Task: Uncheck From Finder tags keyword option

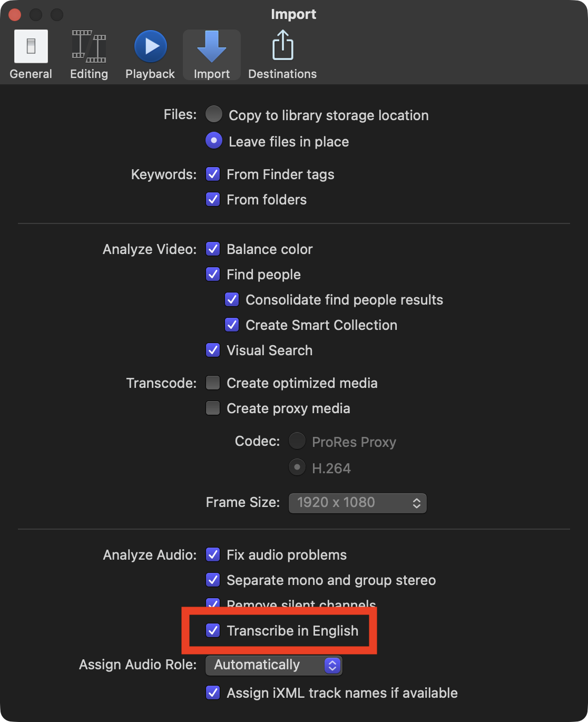Action: [213, 174]
